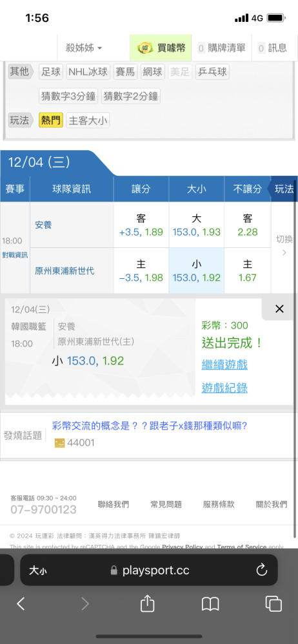Click 球隊資訊 column header

(x=72, y=189)
